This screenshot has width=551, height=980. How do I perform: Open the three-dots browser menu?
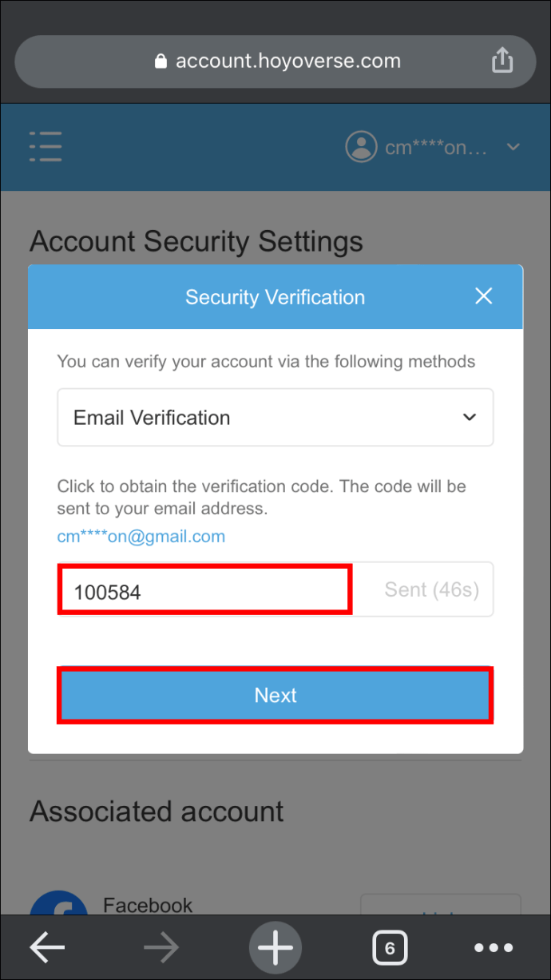[494, 948]
